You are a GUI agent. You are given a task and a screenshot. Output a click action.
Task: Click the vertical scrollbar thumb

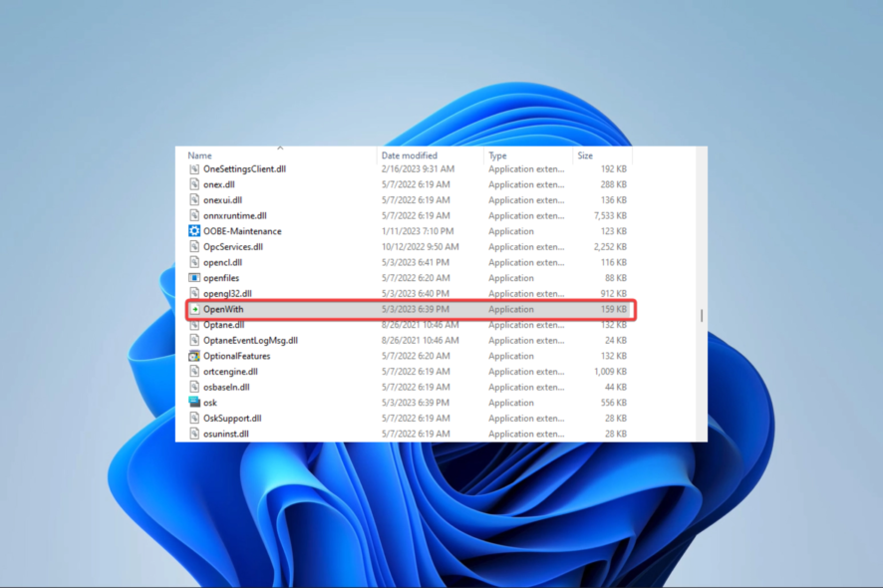tap(702, 316)
